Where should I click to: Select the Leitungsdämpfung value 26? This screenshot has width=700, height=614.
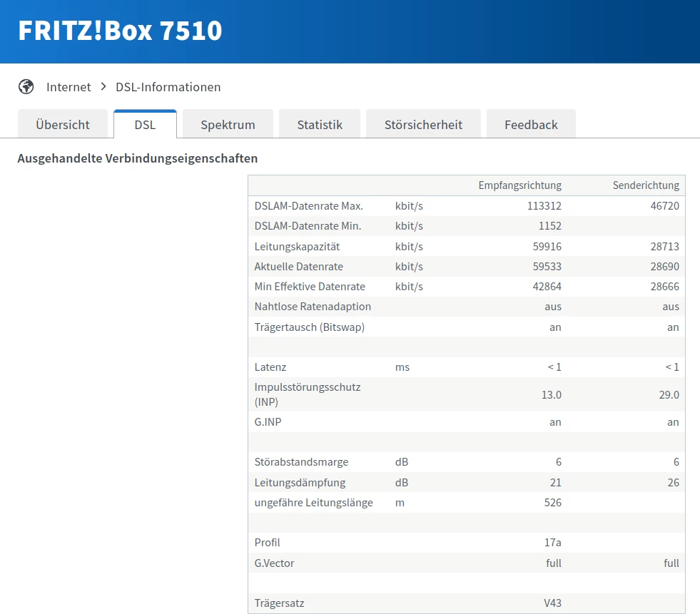pos(673,482)
